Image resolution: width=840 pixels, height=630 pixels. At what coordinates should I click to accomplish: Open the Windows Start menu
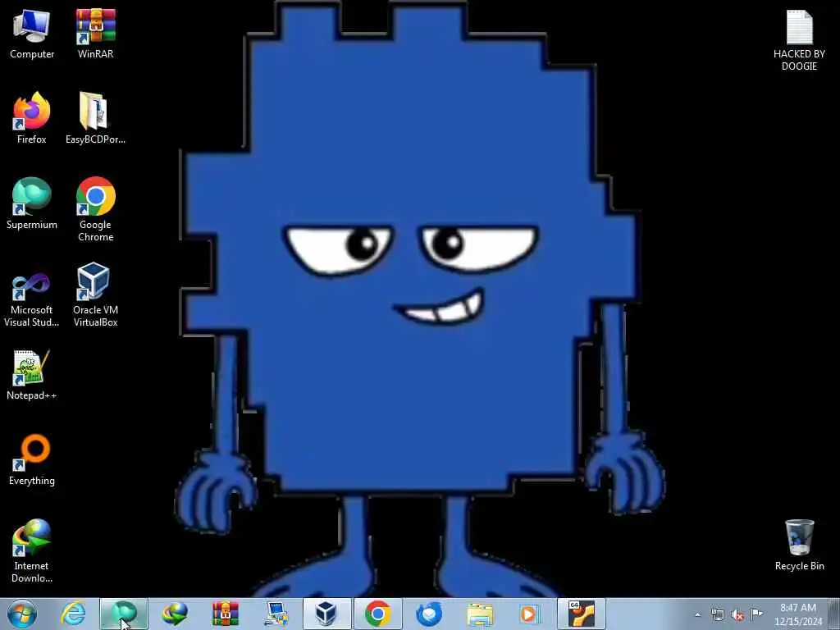(x=22, y=614)
